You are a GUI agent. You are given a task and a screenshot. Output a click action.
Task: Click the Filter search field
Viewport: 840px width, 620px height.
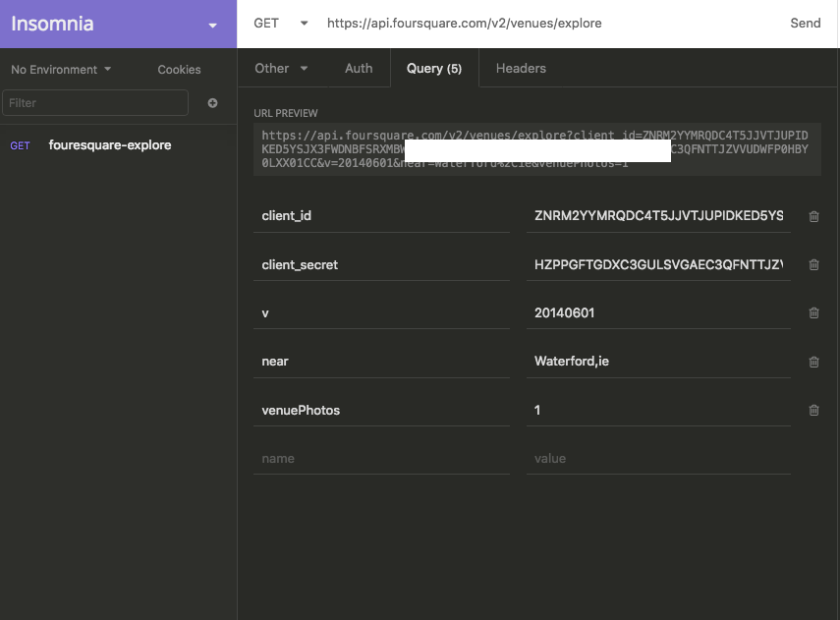95,103
